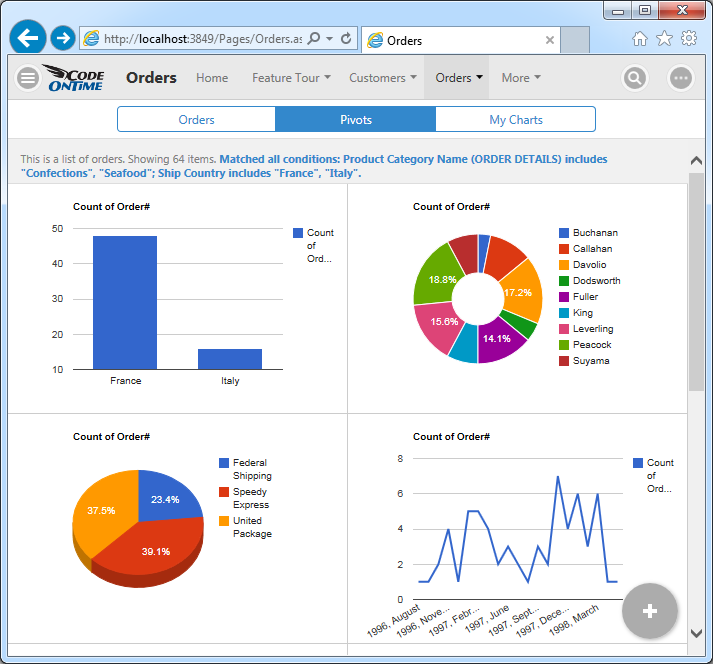Open the more options ellipsis icon
The image size is (713, 664).
pyautogui.click(x=681, y=78)
